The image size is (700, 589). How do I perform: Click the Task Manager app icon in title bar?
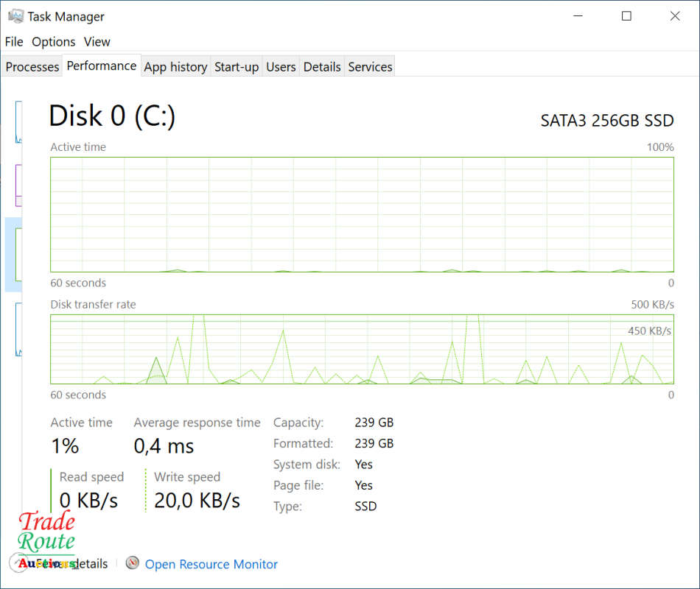[x=15, y=16]
